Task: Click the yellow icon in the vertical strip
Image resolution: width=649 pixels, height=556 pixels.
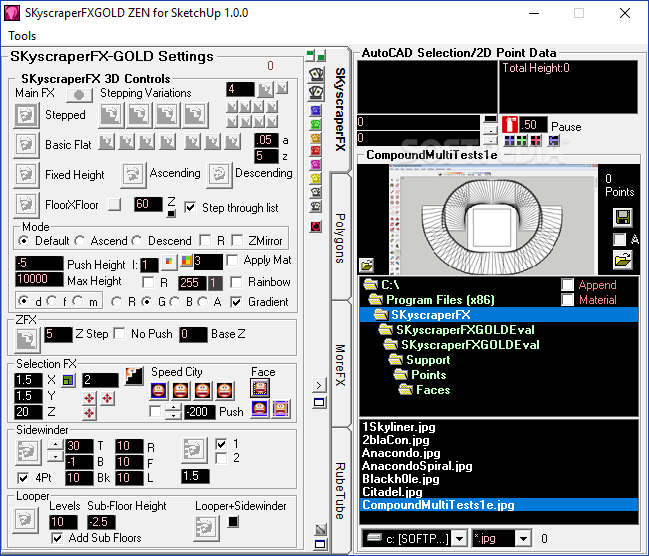Action: [x=315, y=178]
